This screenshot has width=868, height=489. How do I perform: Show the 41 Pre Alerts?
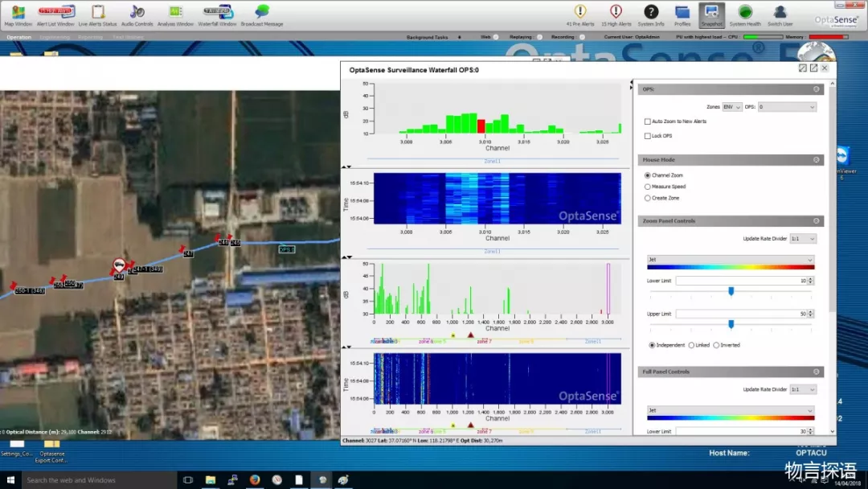pyautogui.click(x=580, y=15)
